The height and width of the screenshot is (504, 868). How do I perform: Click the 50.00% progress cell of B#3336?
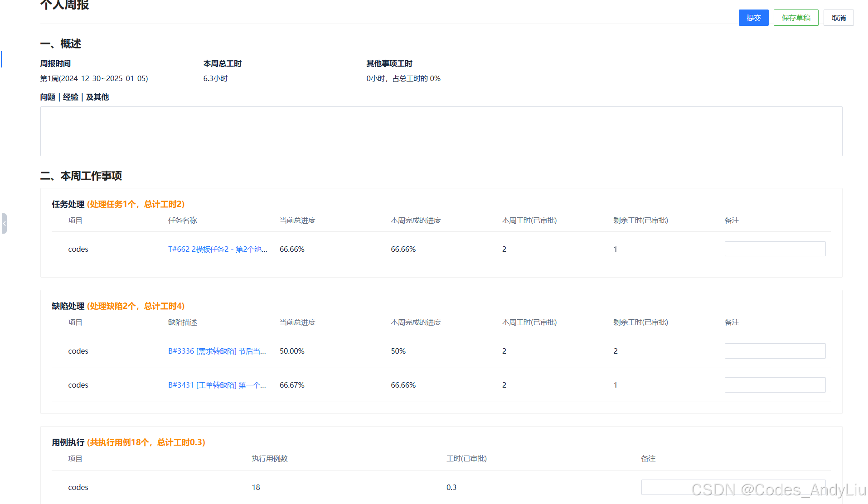click(x=292, y=351)
